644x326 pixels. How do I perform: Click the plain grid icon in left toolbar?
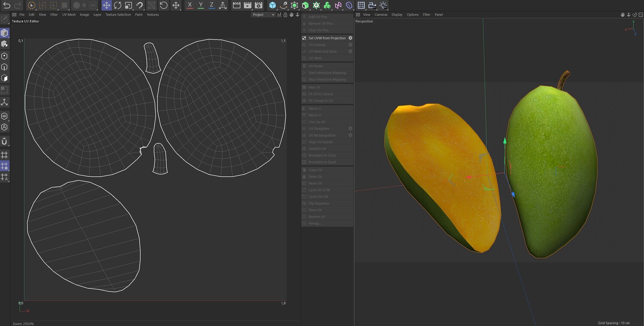click(x=4, y=155)
